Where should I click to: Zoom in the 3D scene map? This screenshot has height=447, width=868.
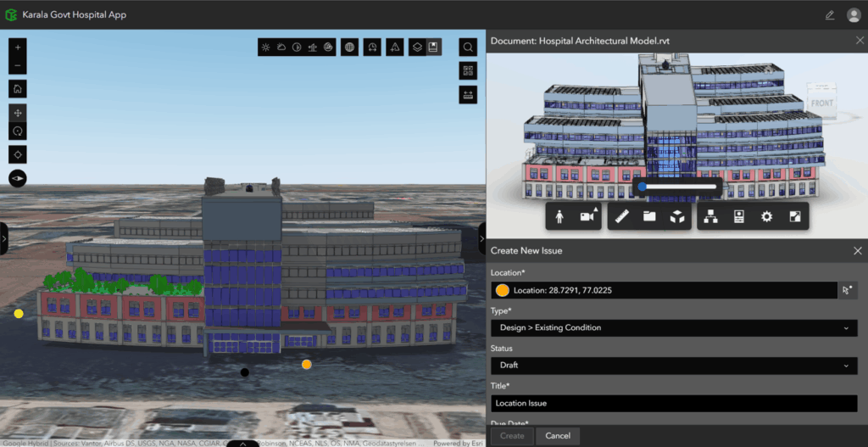tap(18, 47)
